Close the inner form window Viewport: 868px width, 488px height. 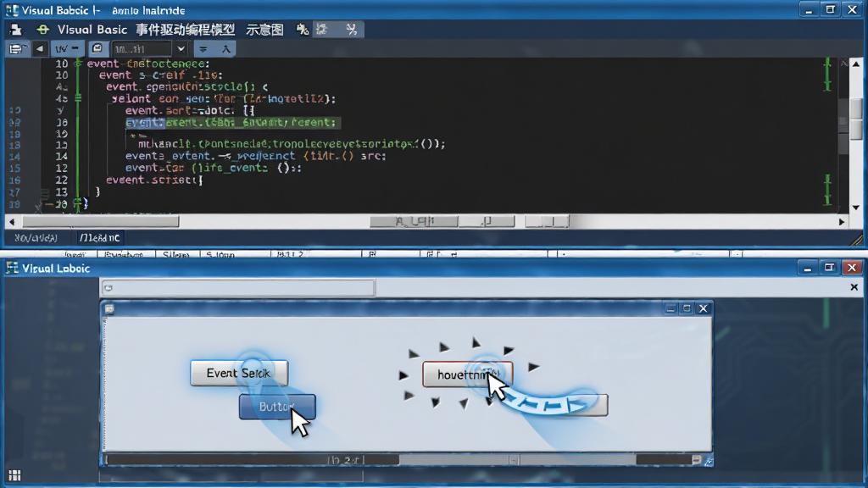click(x=703, y=308)
